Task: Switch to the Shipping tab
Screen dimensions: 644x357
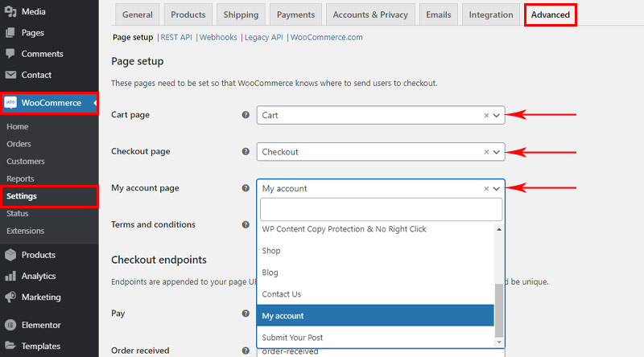Action: [x=241, y=14]
